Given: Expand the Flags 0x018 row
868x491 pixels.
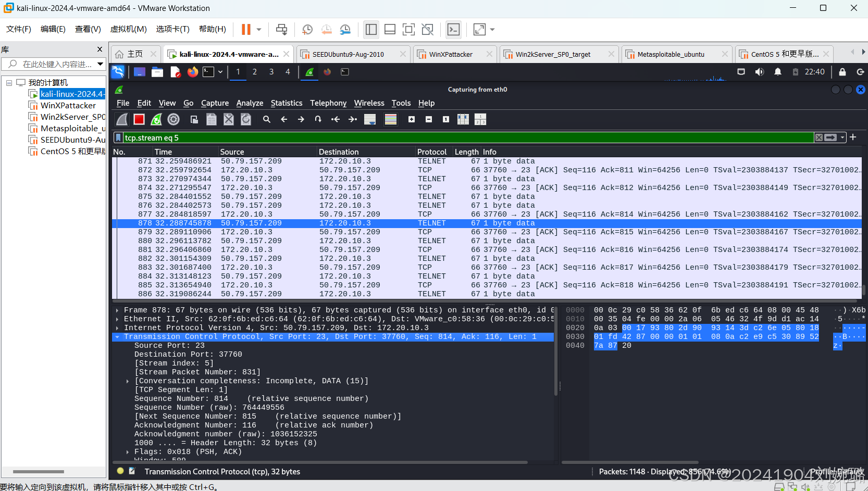Looking at the screenshot, I should 128,452.
